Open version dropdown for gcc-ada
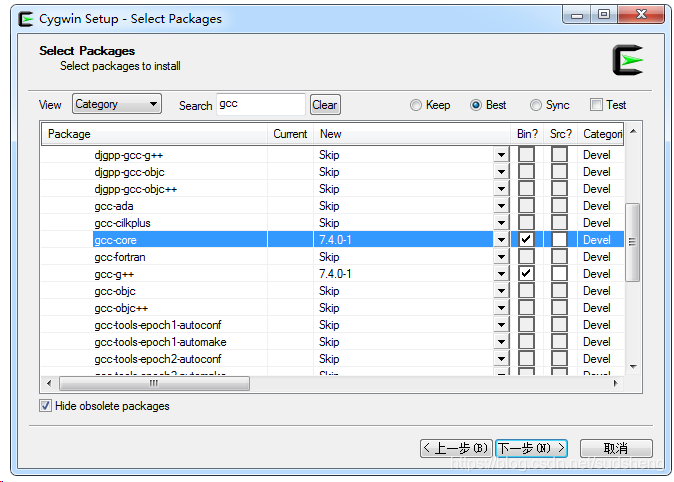The image size is (674, 482). point(501,206)
